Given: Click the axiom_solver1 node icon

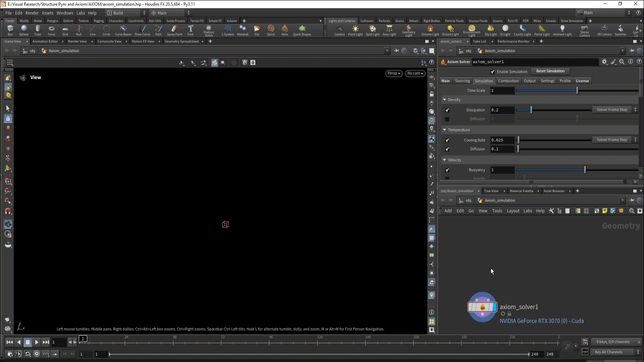Looking at the screenshot, I should point(482,307).
